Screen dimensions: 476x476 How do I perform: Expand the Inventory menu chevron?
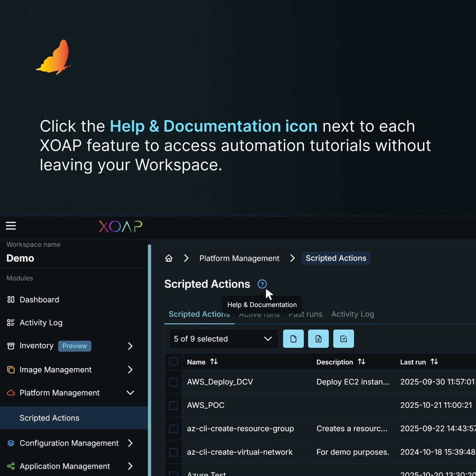(130, 346)
